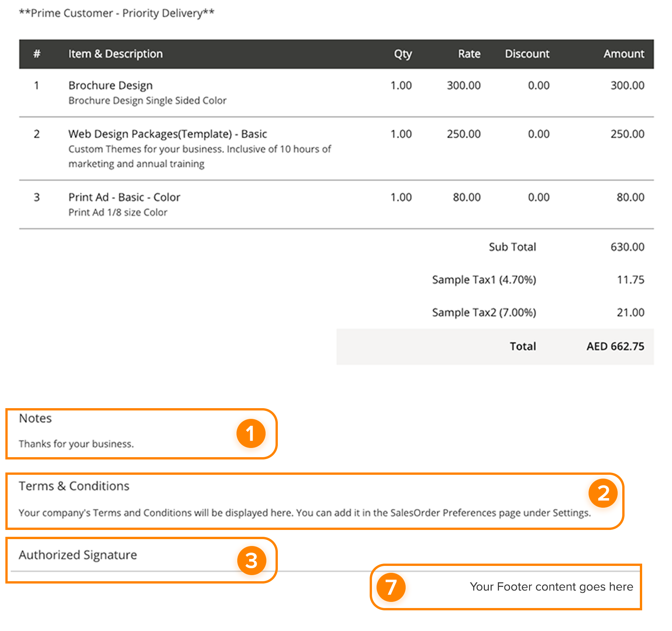
Task: Select the 'Amount' column header
Action: tap(623, 54)
